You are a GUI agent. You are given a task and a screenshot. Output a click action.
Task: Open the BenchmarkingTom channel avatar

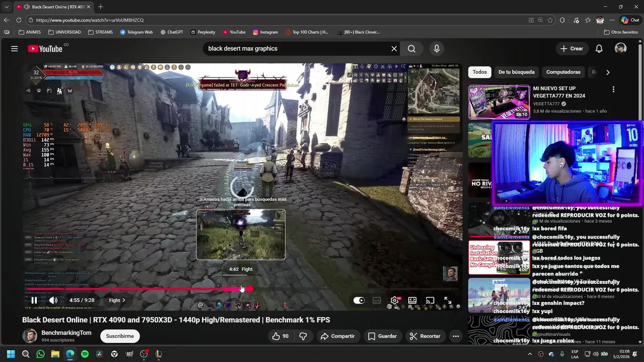click(30, 336)
